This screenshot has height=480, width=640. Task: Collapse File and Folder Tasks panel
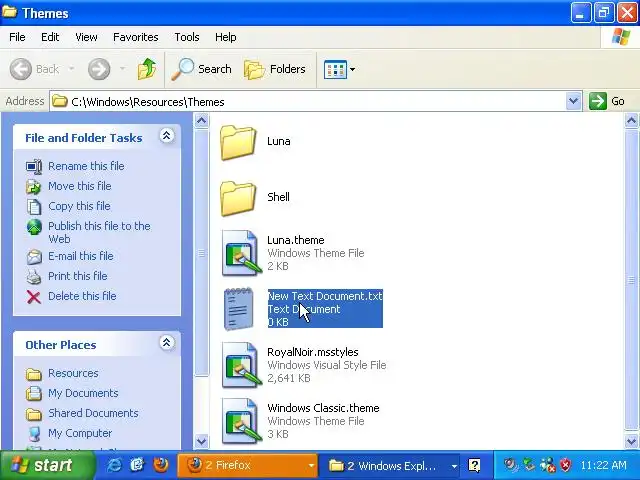(167, 136)
